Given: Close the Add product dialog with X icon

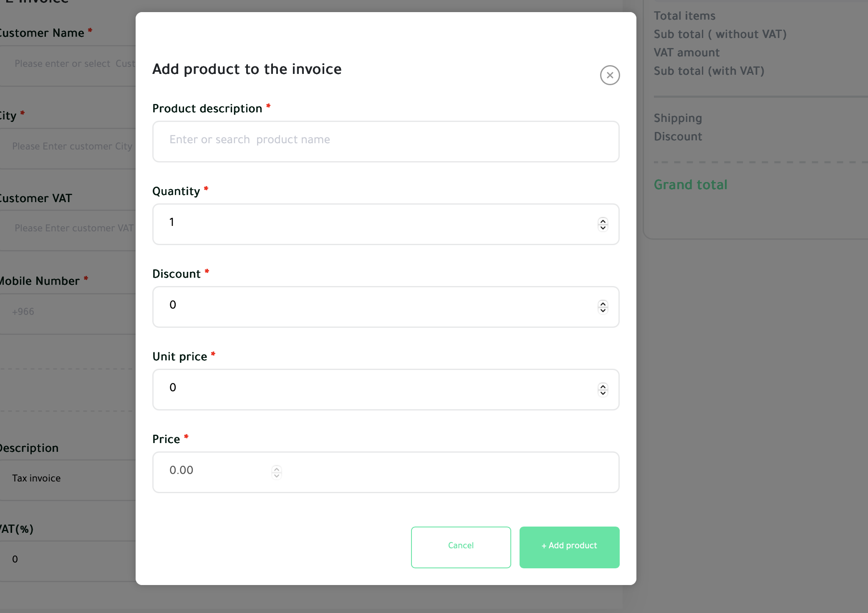Looking at the screenshot, I should pyautogui.click(x=610, y=75).
